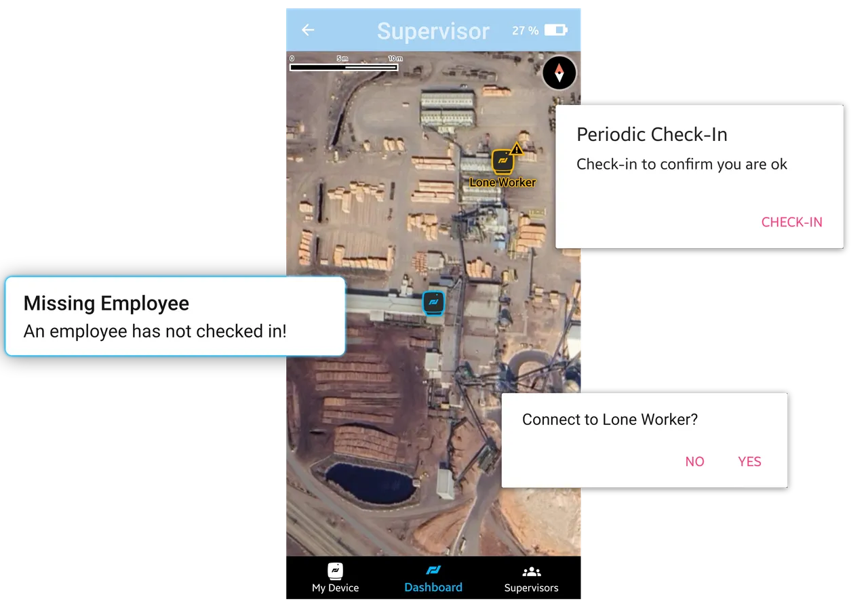868x610 pixels.
Task: Tap the compass icon to reset map orientation
Action: [559, 73]
